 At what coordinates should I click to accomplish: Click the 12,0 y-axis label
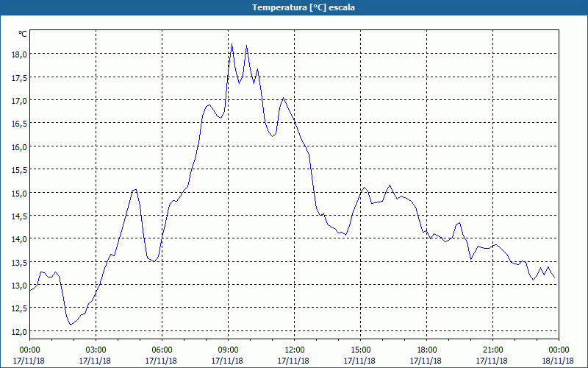(x=20, y=332)
